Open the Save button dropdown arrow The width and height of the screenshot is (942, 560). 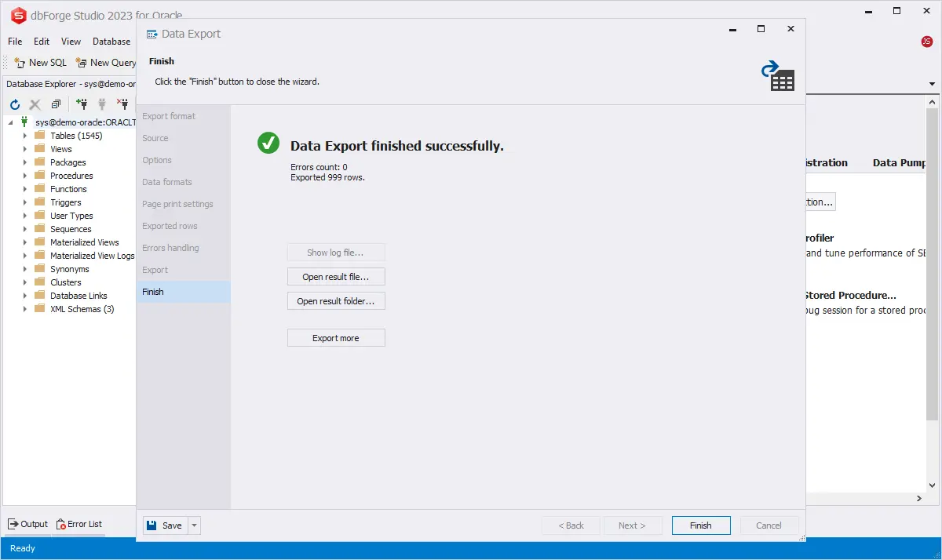coord(195,525)
